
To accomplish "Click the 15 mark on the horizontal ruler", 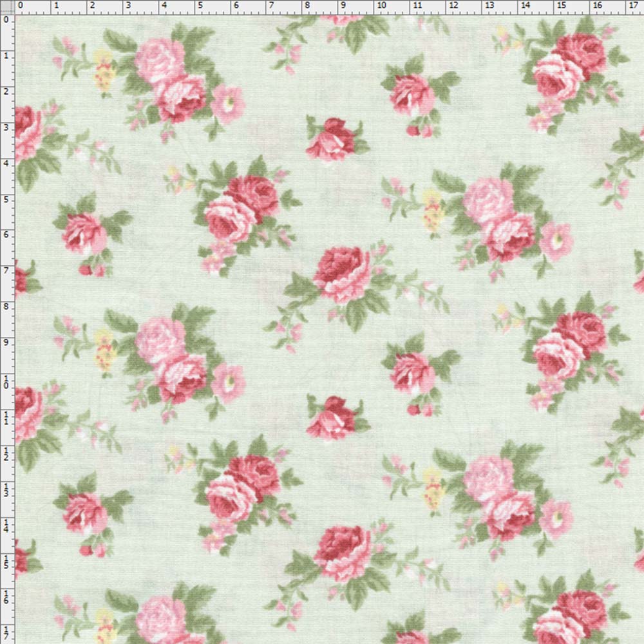I will pos(562,6).
